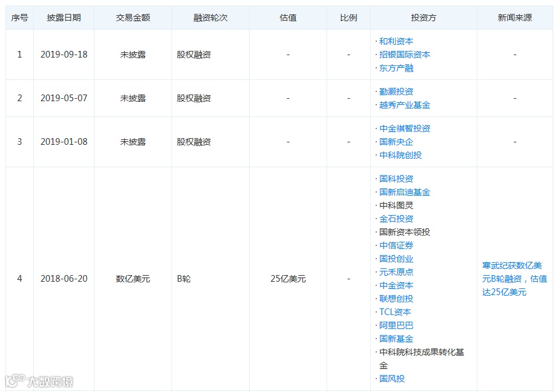
Task: Open investor link 元禾原点
Action: click(396, 272)
